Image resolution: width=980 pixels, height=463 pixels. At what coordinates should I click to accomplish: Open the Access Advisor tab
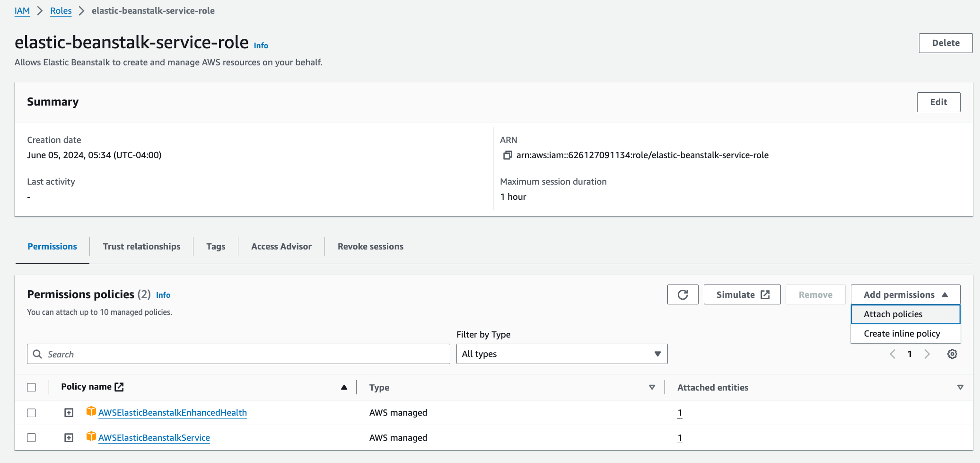[281, 247]
